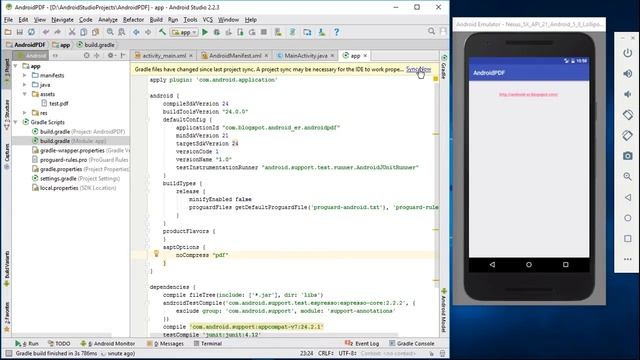
Task: Select gradle-wrapper.properties file
Action: tap(80, 151)
